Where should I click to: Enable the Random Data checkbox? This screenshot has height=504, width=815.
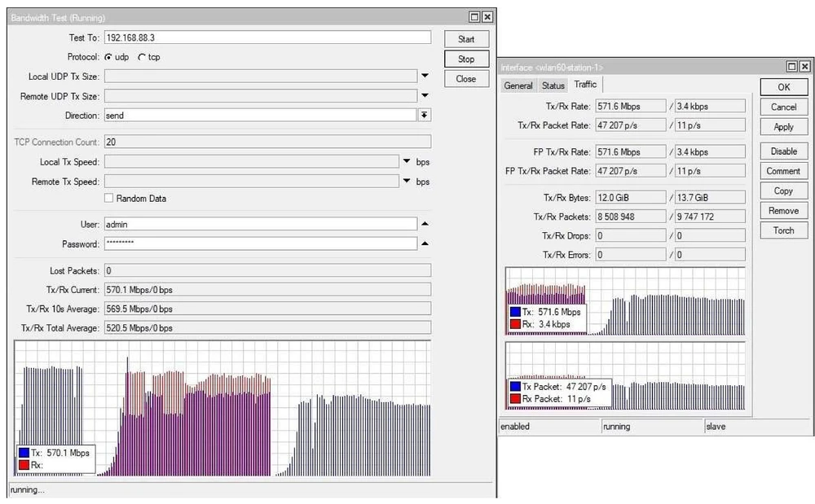tap(108, 198)
